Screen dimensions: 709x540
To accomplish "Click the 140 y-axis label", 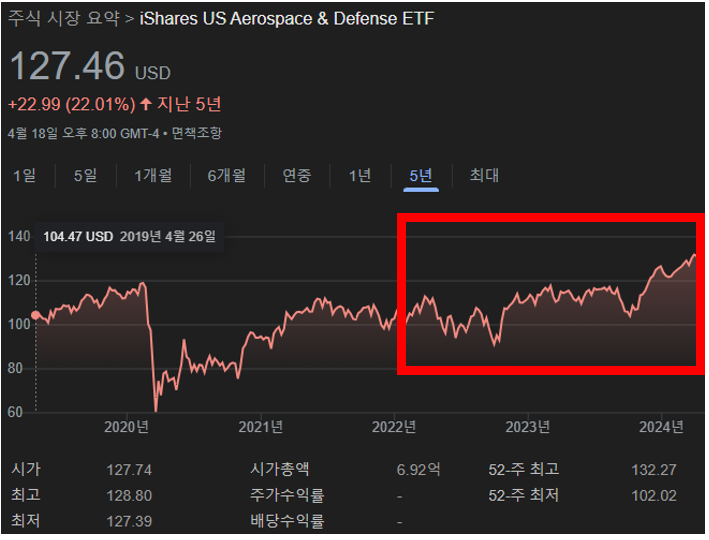I will pyautogui.click(x=19, y=237).
